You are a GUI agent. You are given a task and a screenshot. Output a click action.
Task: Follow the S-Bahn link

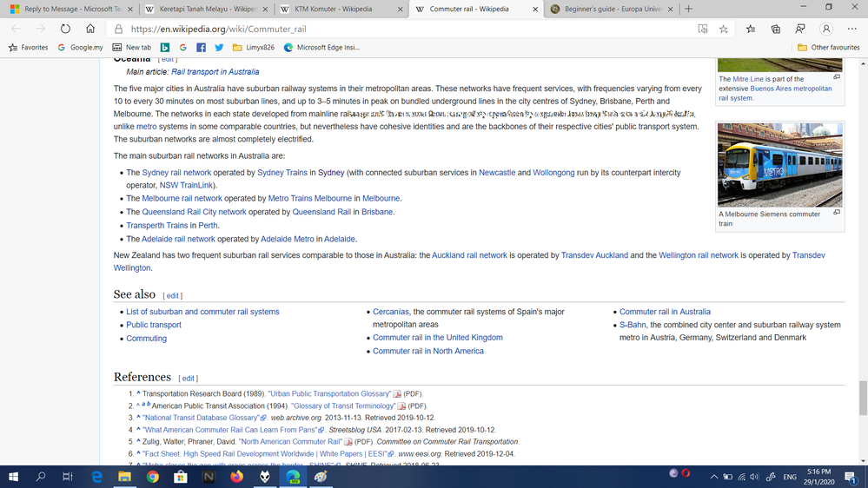pos(633,325)
